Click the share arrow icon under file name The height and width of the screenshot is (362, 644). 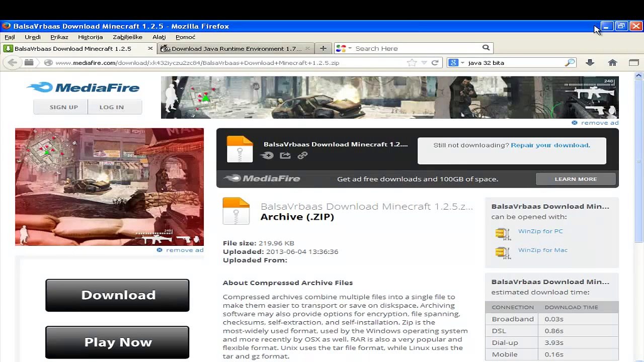[285, 155]
